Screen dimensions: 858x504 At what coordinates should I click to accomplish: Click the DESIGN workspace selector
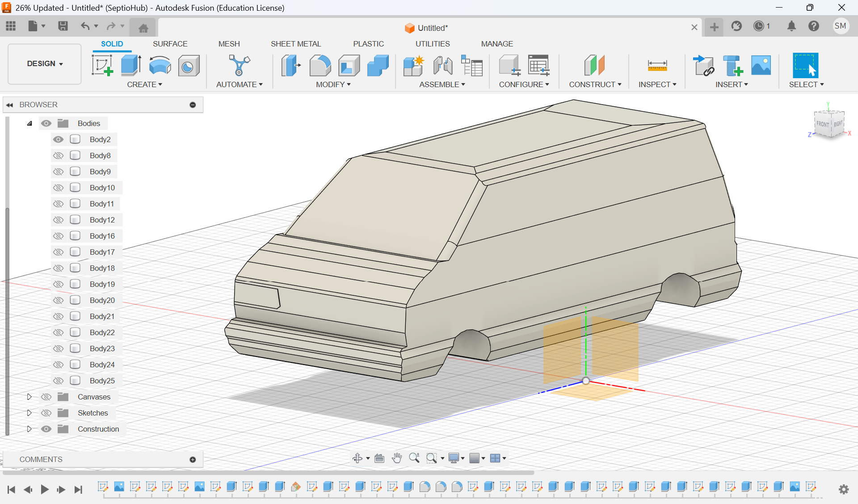point(44,63)
